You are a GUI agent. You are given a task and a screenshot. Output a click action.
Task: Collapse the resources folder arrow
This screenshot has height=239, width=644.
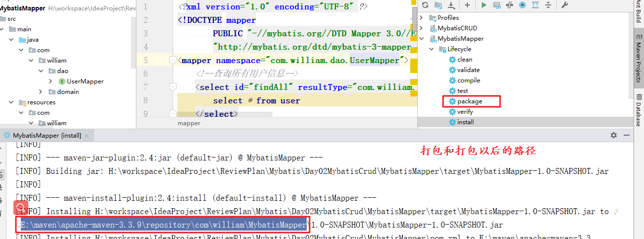tap(11, 102)
